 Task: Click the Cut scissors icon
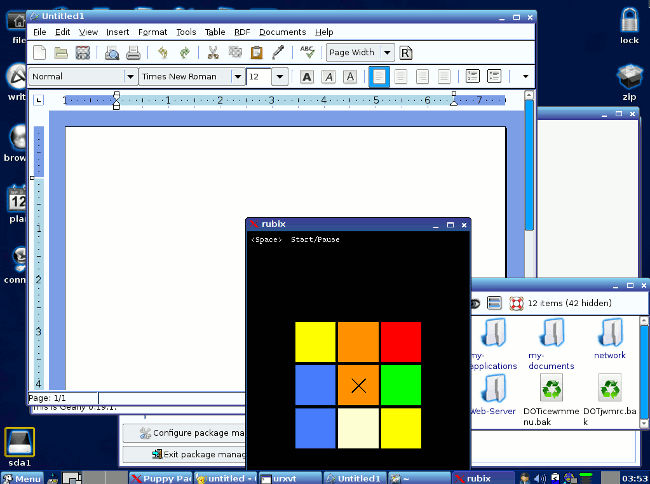pos(212,52)
